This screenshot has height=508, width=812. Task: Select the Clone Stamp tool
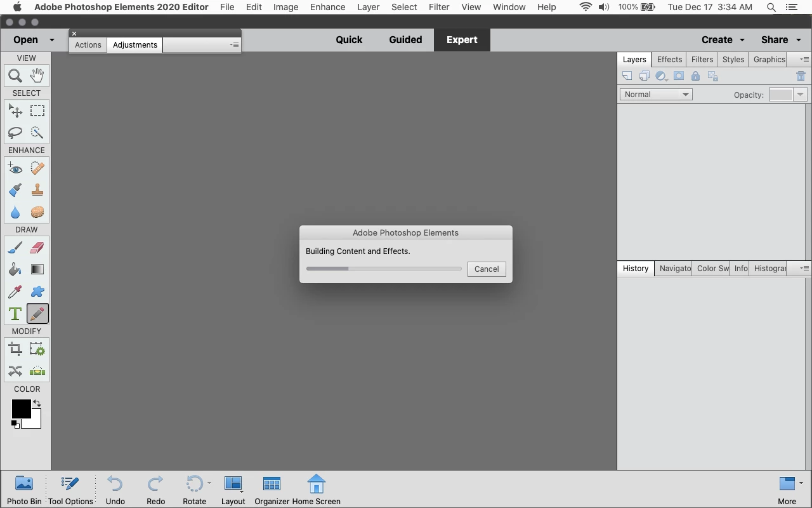(37, 190)
